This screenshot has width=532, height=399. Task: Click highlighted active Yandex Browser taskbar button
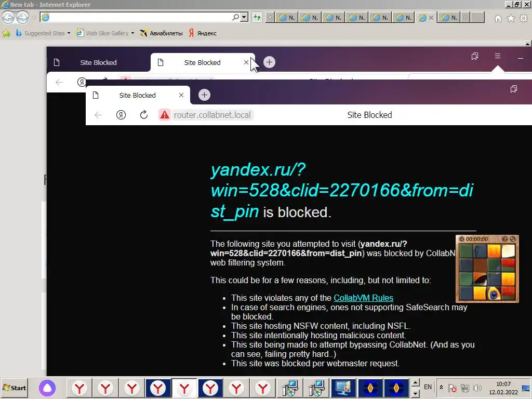pos(184,388)
